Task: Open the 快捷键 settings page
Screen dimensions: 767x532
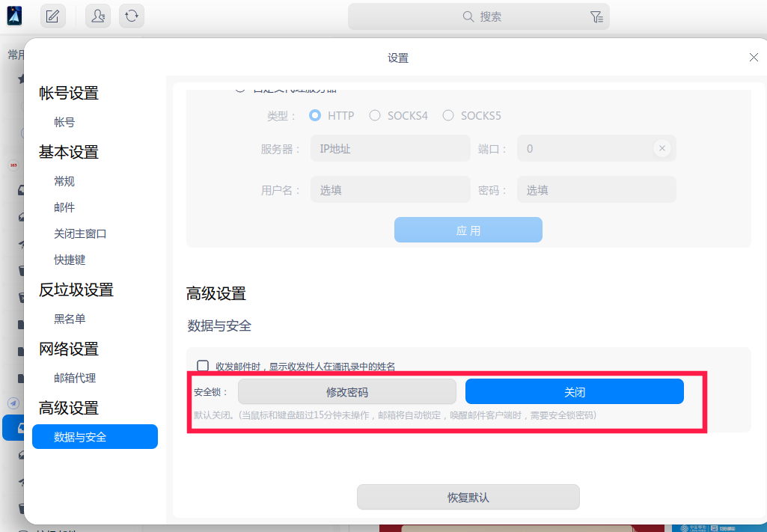Action: pyautogui.click(x=70, y=260)
